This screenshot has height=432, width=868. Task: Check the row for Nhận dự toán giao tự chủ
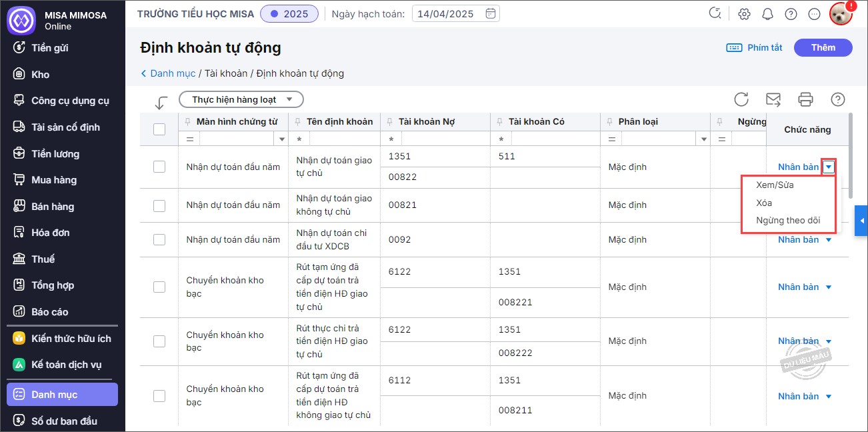tap(159, 167)
